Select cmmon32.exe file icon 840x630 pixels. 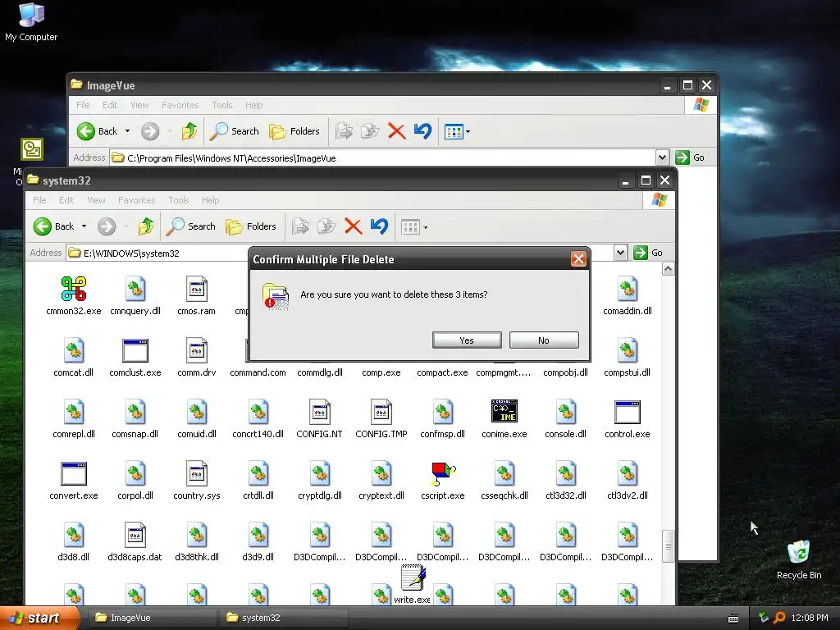coord(73,289)
